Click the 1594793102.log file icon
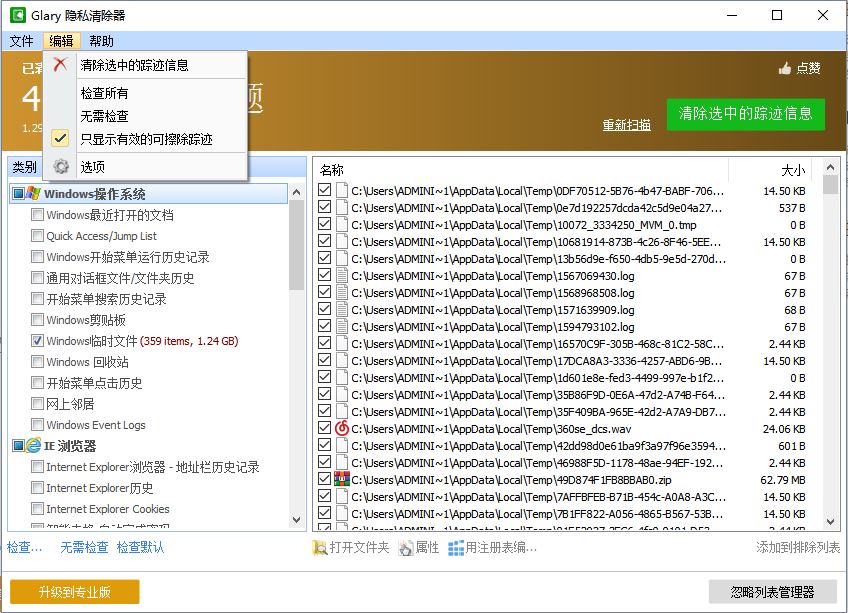 point(342,327)
